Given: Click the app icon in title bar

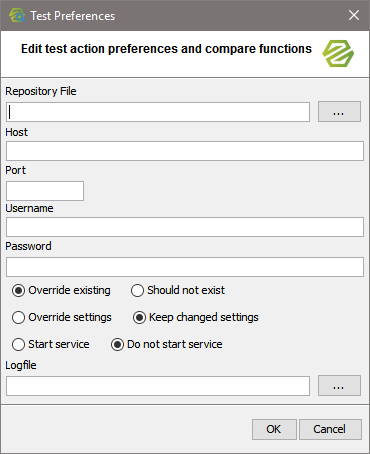Looking at the screenshot, I should [x=17, y=15].
